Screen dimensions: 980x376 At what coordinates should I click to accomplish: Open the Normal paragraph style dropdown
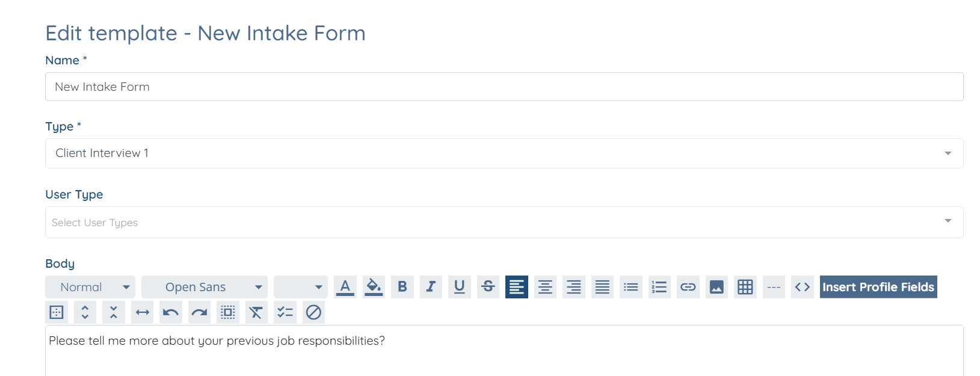(x=90, y=287)
